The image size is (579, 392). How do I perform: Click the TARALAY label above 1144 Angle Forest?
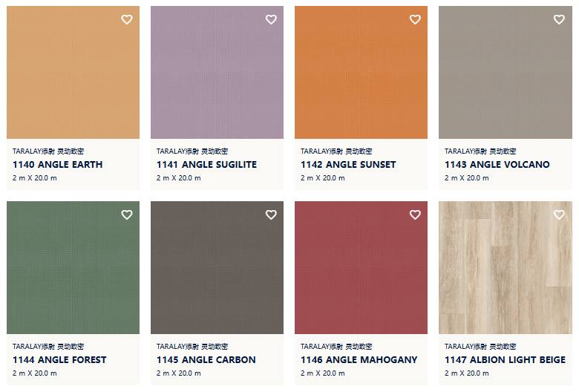48,347
